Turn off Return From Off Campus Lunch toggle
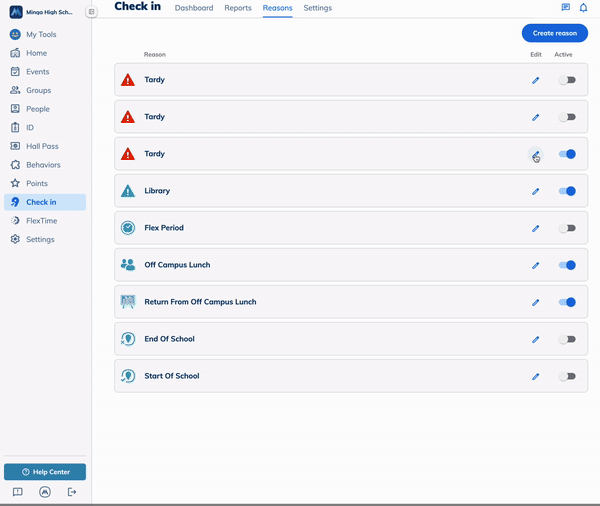 click(567, 302)
